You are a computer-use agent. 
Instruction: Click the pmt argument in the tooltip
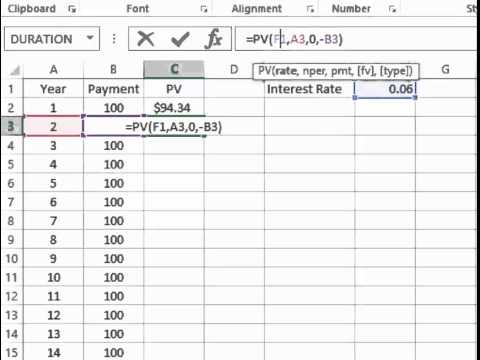[x=342, y=71]
